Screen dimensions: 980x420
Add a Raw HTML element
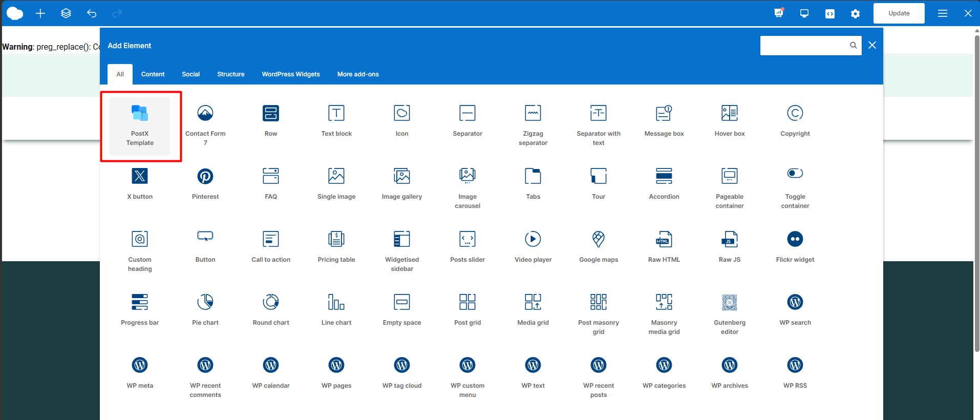click(664, 247)
